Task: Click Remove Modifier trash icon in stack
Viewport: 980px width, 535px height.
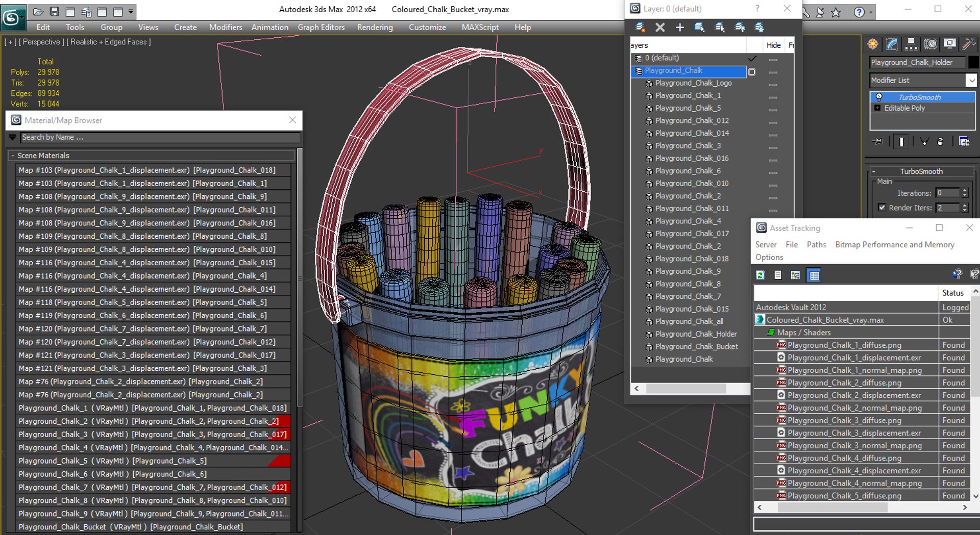Action: coord(941,141)
